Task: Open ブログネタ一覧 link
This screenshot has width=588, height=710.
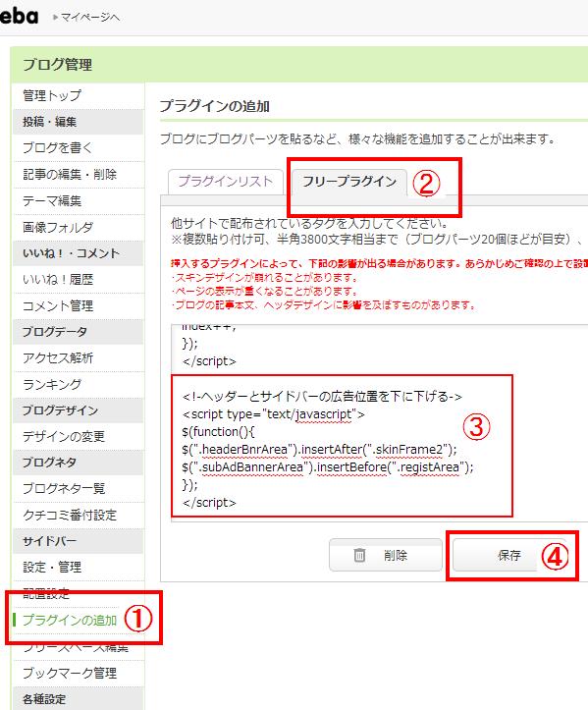Action: [64, 488]
